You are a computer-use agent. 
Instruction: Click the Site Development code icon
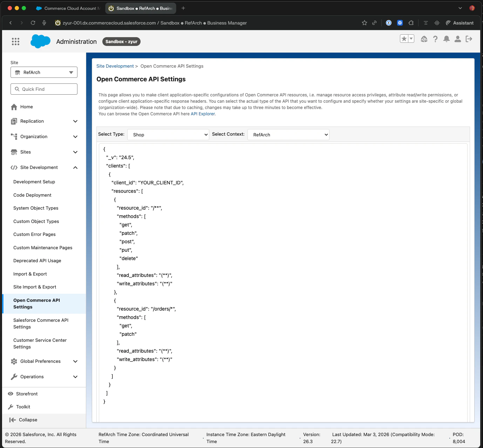pyautogui.click(x=14, y=168)
